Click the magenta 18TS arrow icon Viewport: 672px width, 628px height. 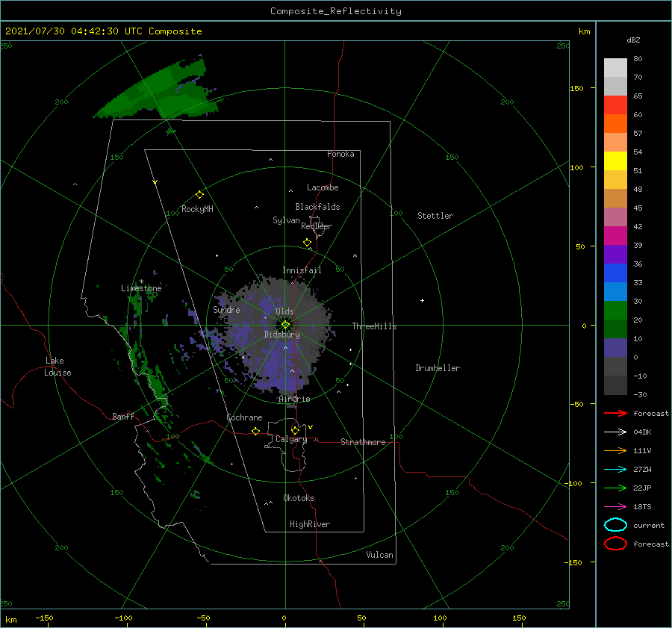(x=615, y=507)
